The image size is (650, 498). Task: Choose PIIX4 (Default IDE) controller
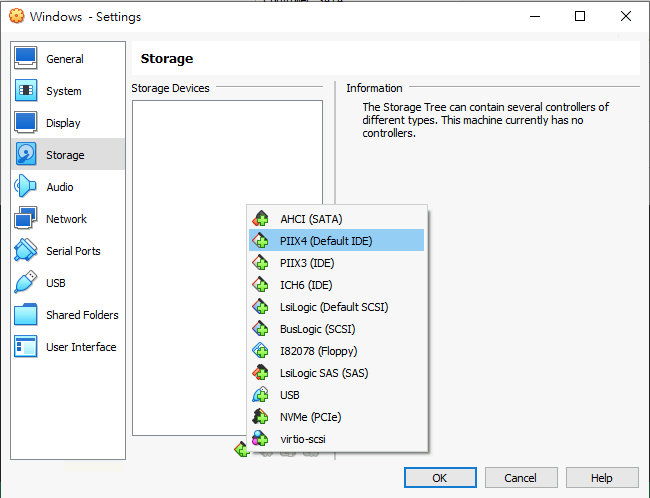coord(320,241)
